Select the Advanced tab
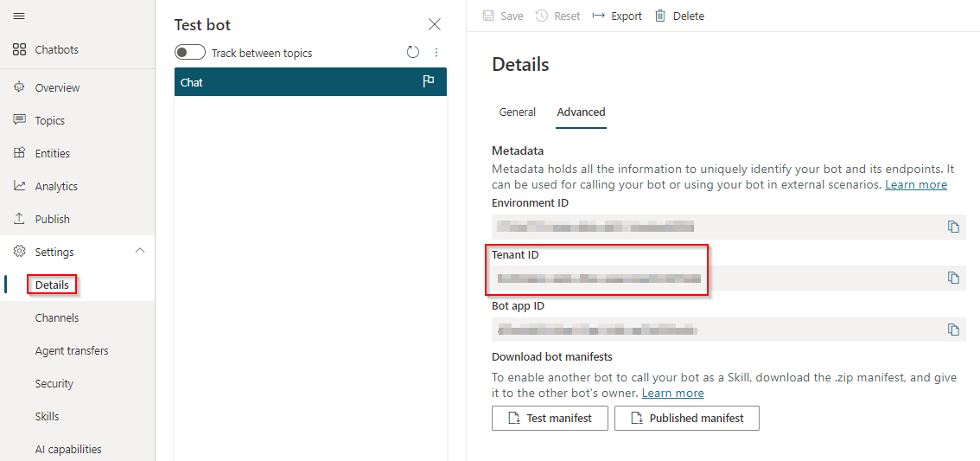This screenshot has height=461, width=980. click(x=581, y=112)
